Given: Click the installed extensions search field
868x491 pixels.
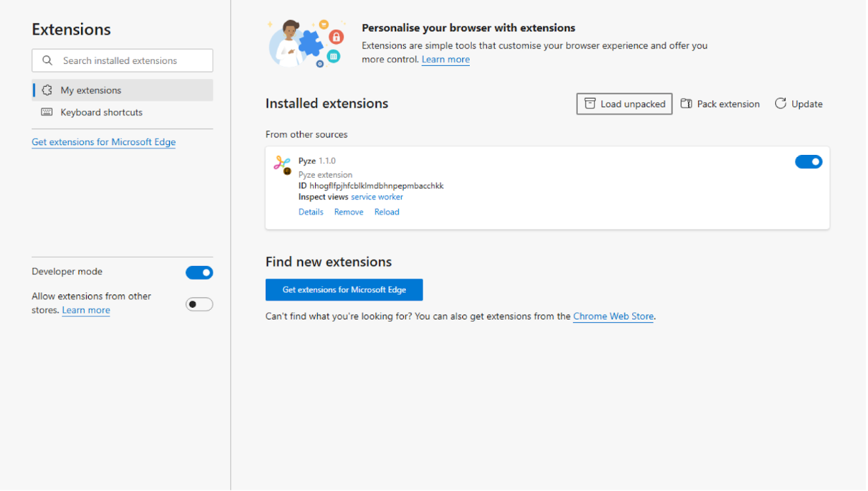Looking at the screenshot, I should (128, 60).
